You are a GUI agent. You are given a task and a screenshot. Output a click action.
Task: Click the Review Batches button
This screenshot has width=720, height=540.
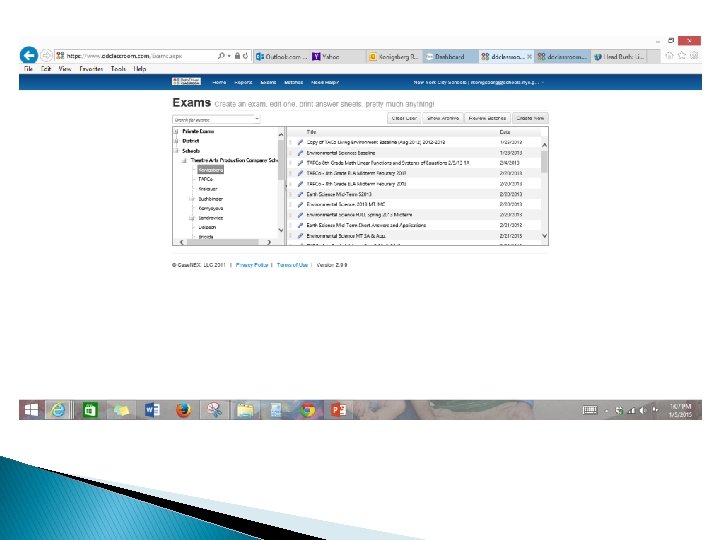[x=487, y=118]
